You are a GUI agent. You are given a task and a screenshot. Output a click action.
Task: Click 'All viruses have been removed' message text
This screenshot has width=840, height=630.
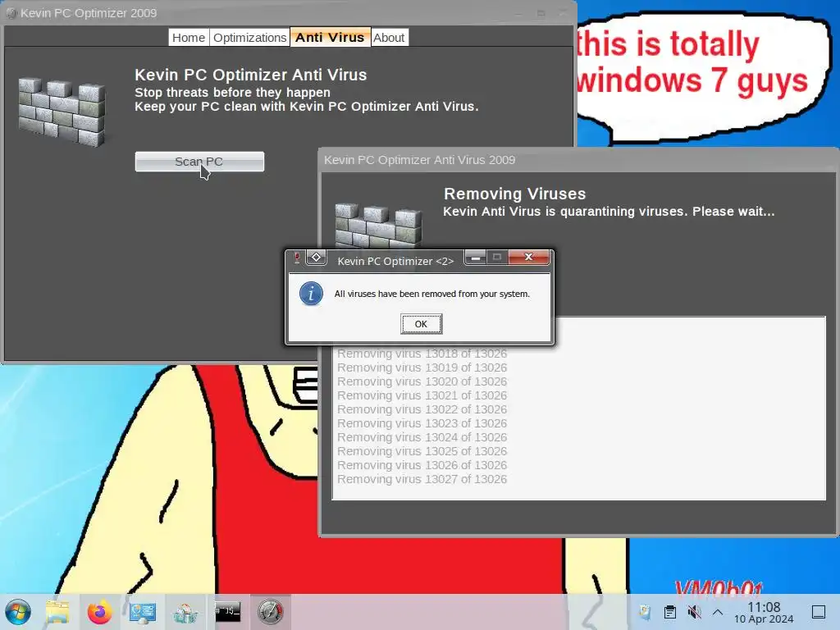431,294
